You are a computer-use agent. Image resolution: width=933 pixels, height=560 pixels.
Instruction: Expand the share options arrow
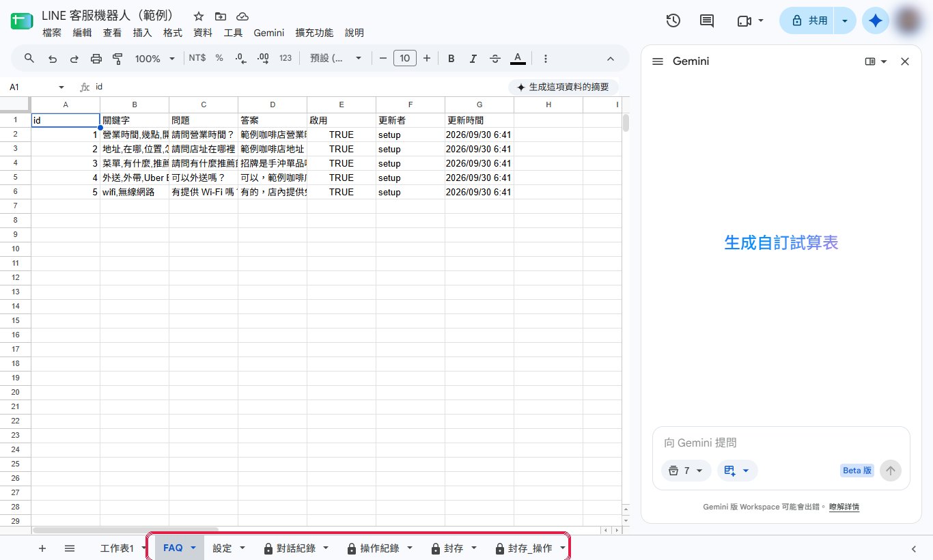click(845, 21)
